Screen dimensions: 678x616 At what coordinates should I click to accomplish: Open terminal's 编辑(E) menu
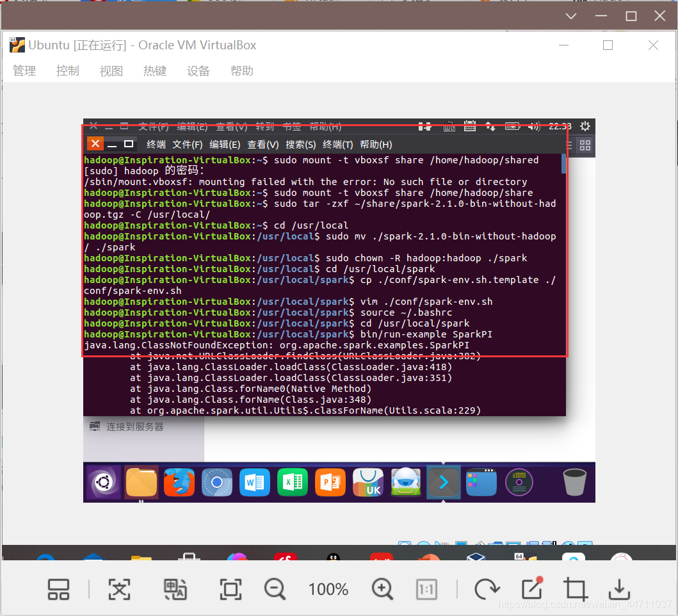coord(225,145)
